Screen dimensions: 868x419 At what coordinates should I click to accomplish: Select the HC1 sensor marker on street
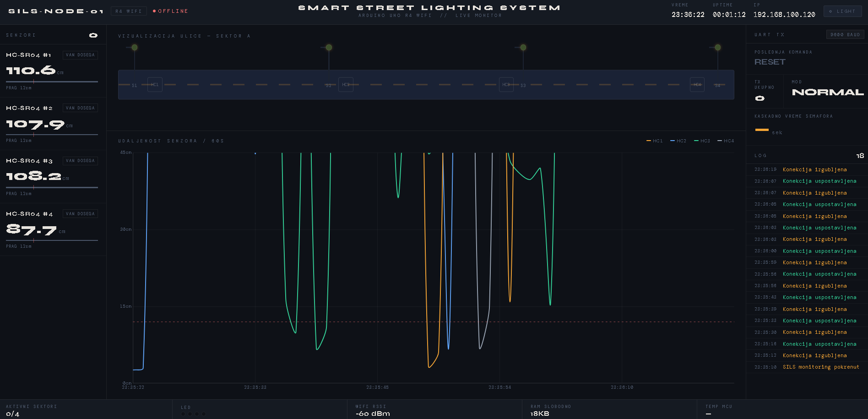[x=155, y=85]
